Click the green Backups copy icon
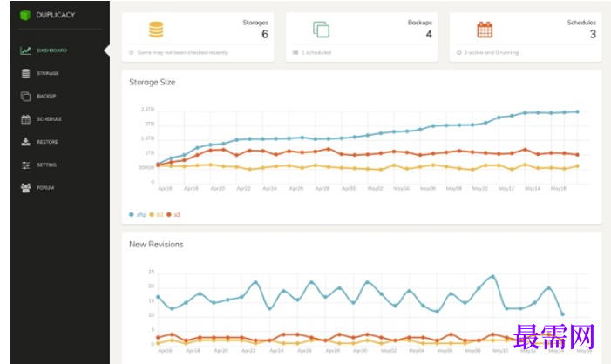 click(x=322, y=30)
